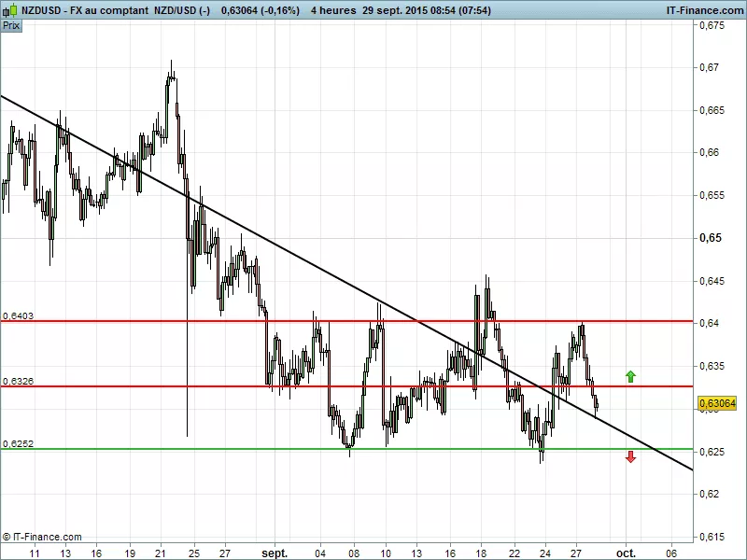The image size is (747, 560).
Task: Click the 21 date axis label
Action: 161,553
